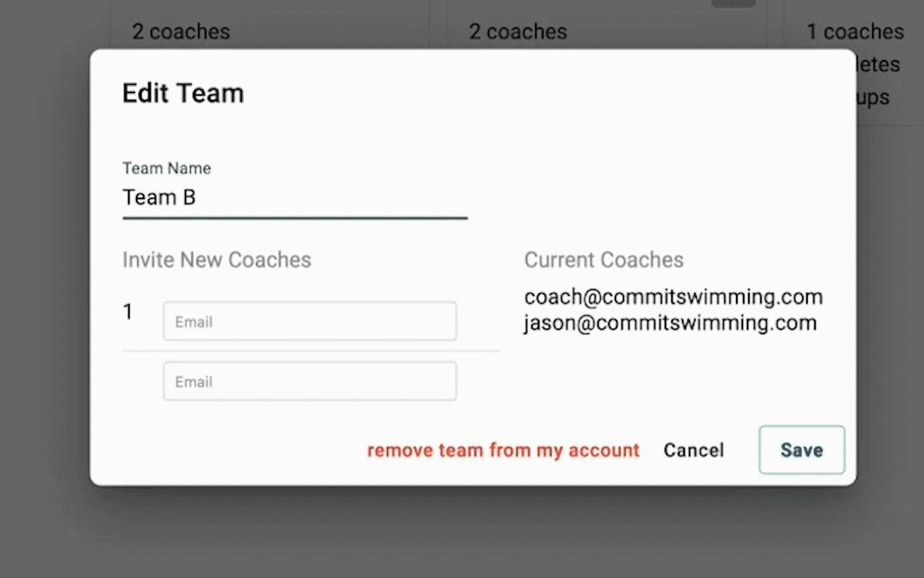
Task: Save the Edit Team changes
Action: click(801, 450)
